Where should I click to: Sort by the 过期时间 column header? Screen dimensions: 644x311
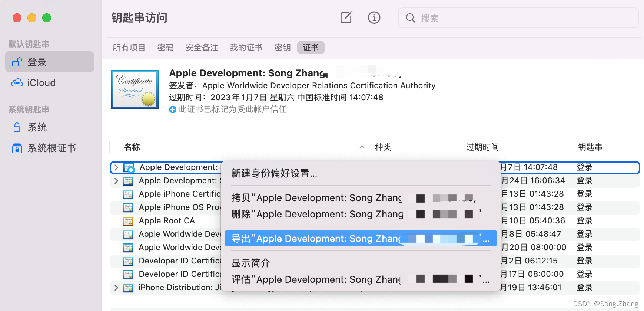pyautogui.click(x=482, y=147)
